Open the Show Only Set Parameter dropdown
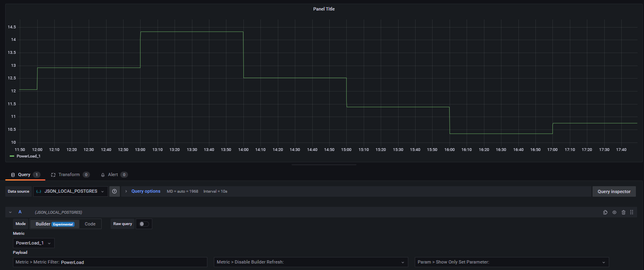This screenshot has width=644, height=270. (512, 262)
